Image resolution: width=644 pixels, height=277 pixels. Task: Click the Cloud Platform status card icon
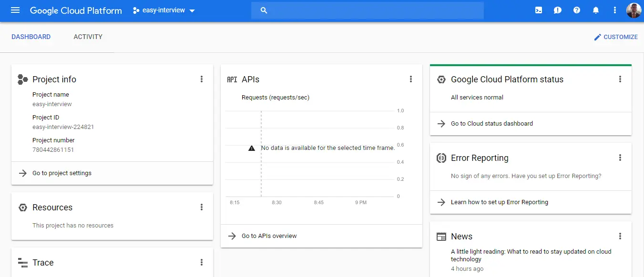click(x=441, y=79)
